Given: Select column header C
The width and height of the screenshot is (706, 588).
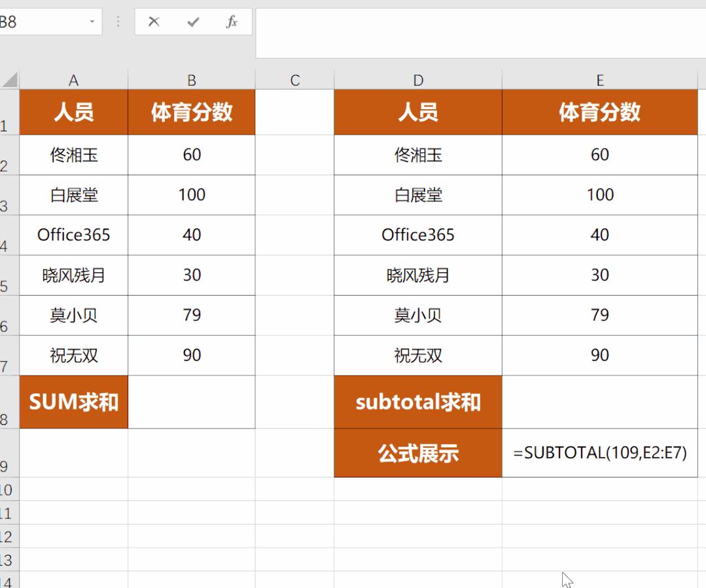Looking at the screenshot, I should (x=294, y=78).
